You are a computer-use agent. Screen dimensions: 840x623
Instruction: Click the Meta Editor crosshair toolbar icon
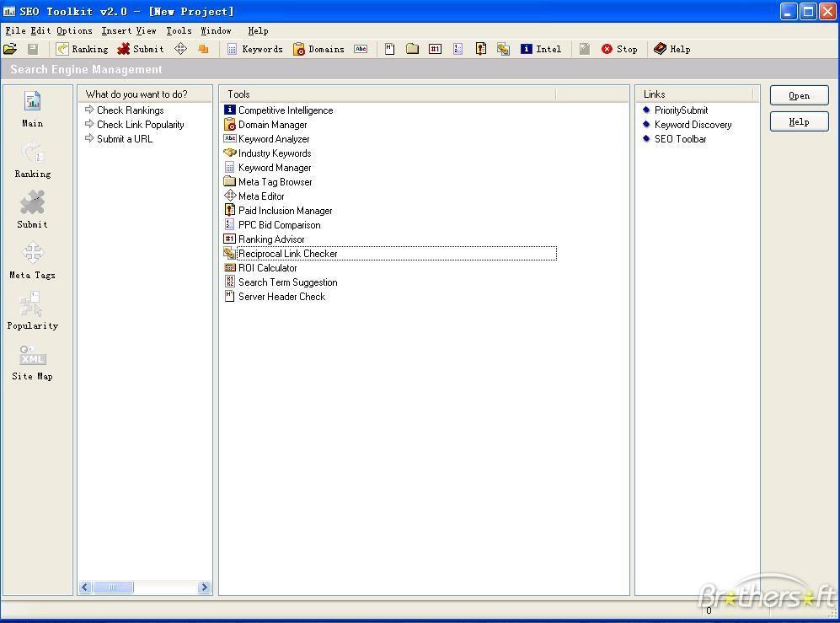tap(180, 50)
